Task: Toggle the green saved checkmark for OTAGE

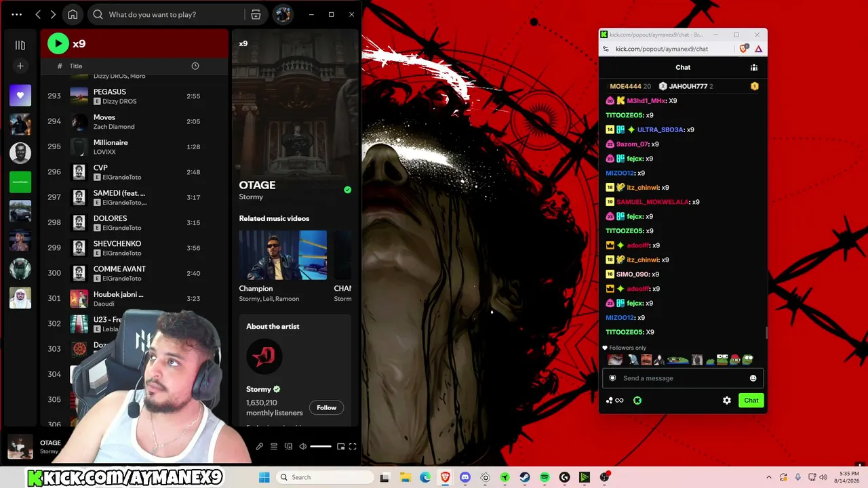Action: tap(348, 190)
